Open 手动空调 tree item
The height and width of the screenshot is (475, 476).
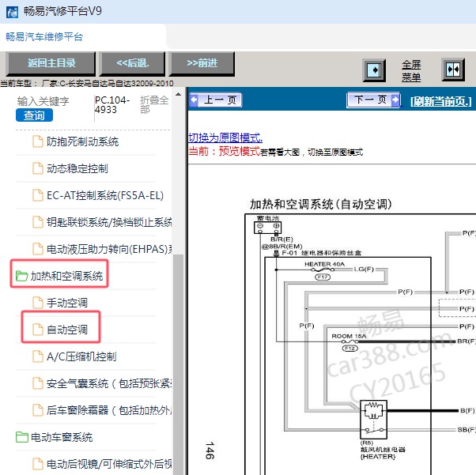pyautogui.click(x=67, y=303)
